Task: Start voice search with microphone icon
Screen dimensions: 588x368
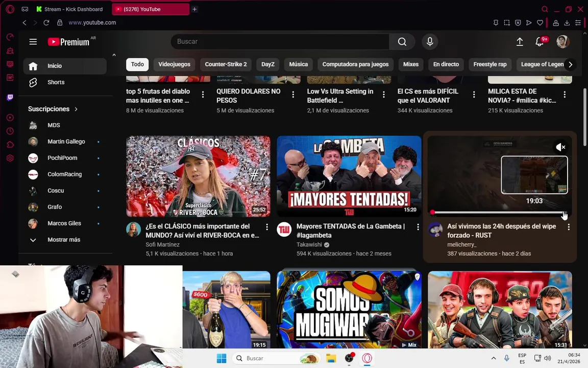Action: 430,42
